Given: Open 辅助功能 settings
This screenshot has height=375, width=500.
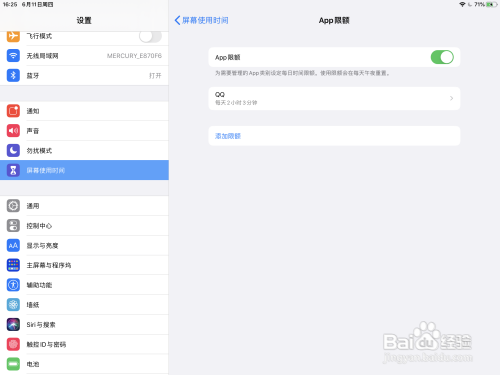Looking at the screenshot, I should pyautogui.click(x=84, y=285).
